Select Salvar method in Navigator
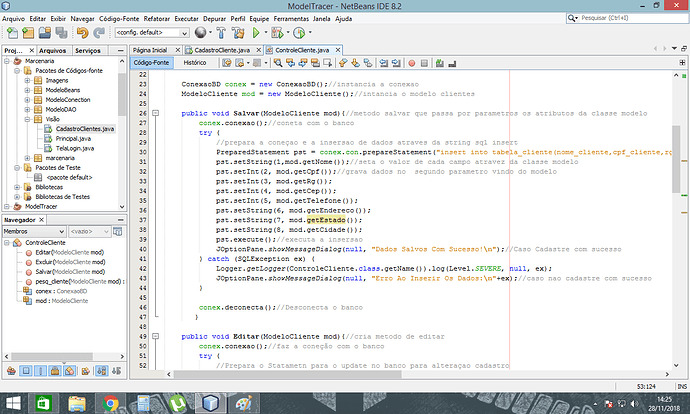690x414 pixels. point(70,272)
